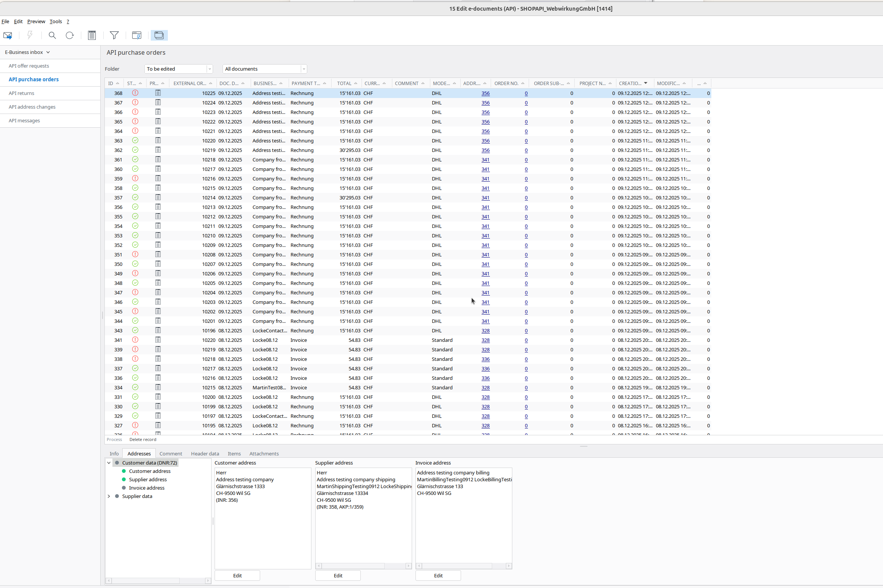
Task: Click the window with lightning bolt icon
Action: [x=136, y=35]
